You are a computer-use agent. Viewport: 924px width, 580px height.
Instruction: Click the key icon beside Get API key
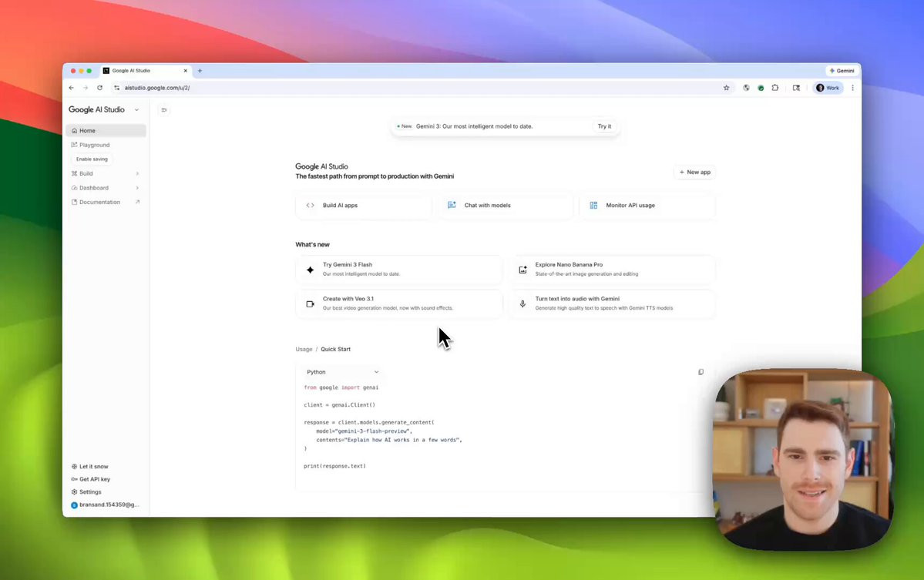point(74,479)
